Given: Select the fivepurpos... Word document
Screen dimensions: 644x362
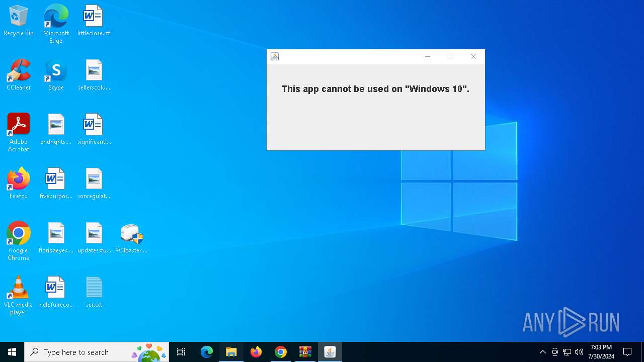Looking at the screenshot, I should 56,184.
